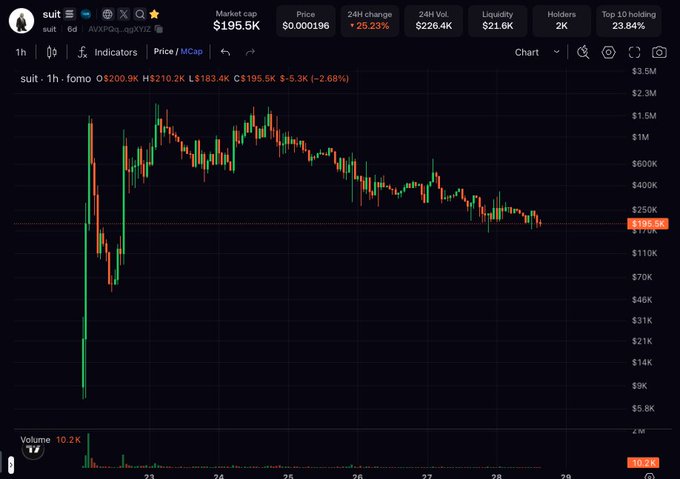The height and width of the screenshot is (479, 680).
Task: Open the 1h timeframe selector
Action: pos(21,52)
